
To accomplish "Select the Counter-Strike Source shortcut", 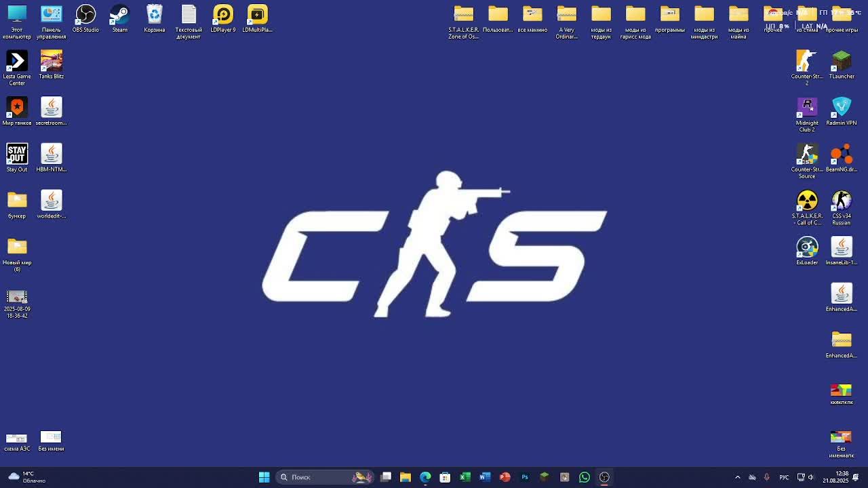I will [x=807, y=161].
